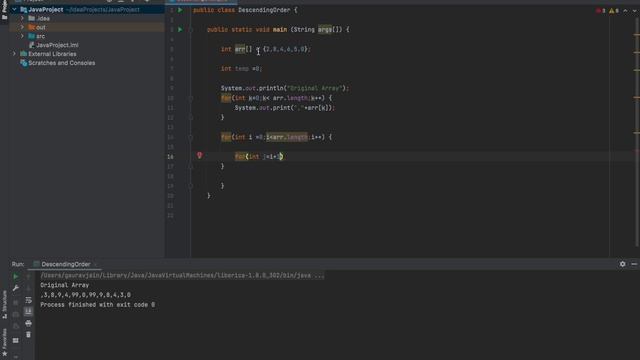Expand External Libraries node

[x=14, y=54]
